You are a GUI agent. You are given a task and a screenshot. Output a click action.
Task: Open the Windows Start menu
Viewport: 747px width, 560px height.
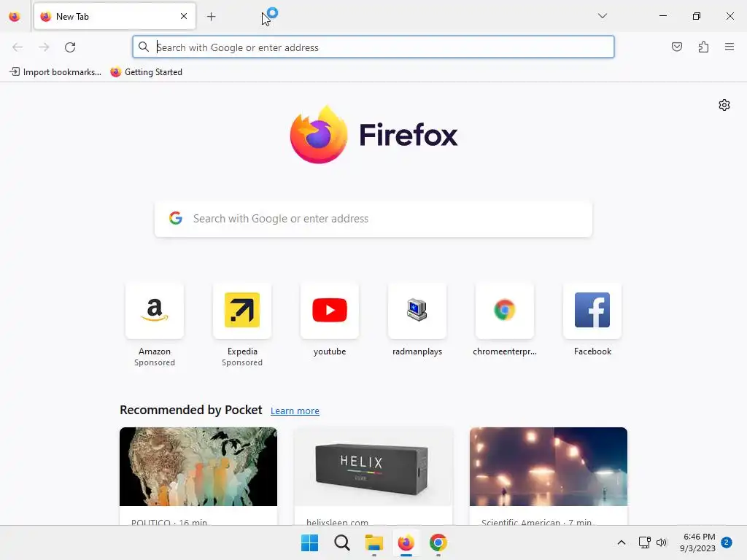[x=309, y=542]
